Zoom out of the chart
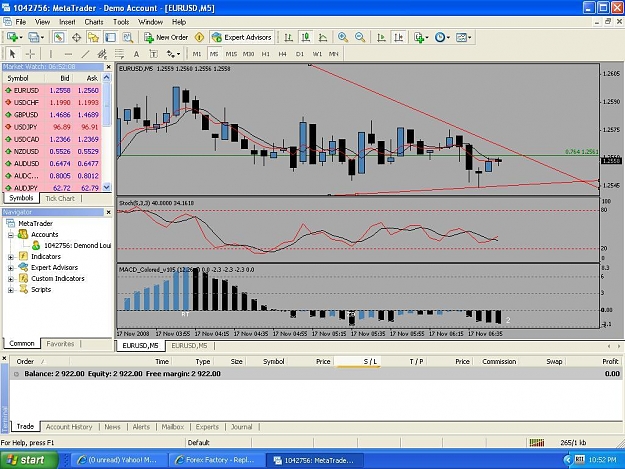Screen dimensions: 625x469 point(360,37)
